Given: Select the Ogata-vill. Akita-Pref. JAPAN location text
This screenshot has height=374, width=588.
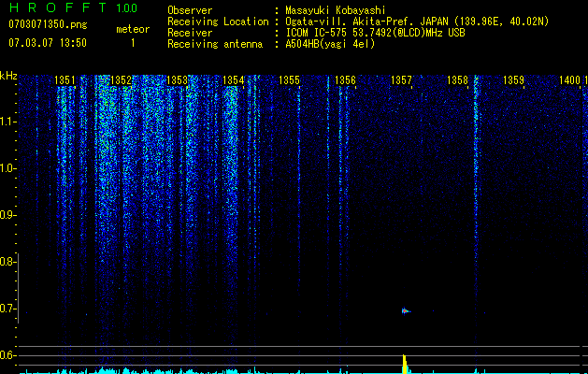Looking at the screenshot, I should (x=417, y=22).
